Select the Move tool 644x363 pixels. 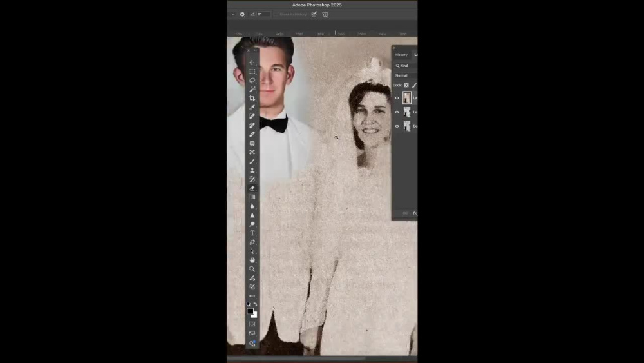(252, 63)
